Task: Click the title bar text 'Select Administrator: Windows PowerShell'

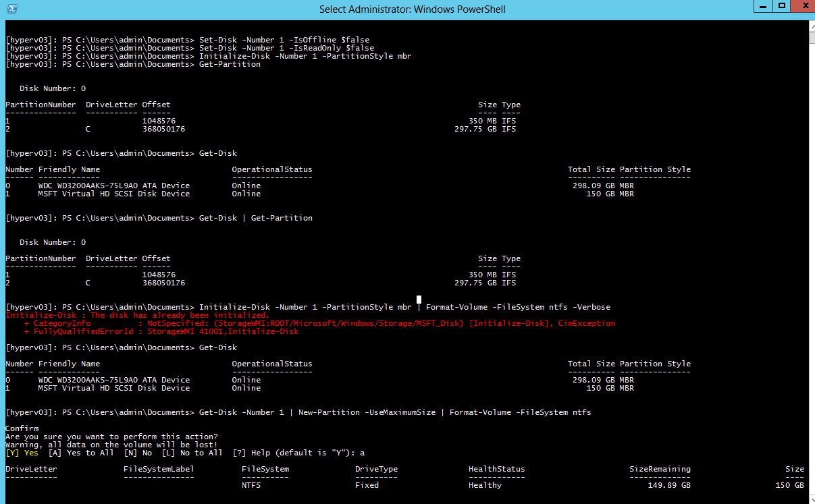Action: click(412, 9)
